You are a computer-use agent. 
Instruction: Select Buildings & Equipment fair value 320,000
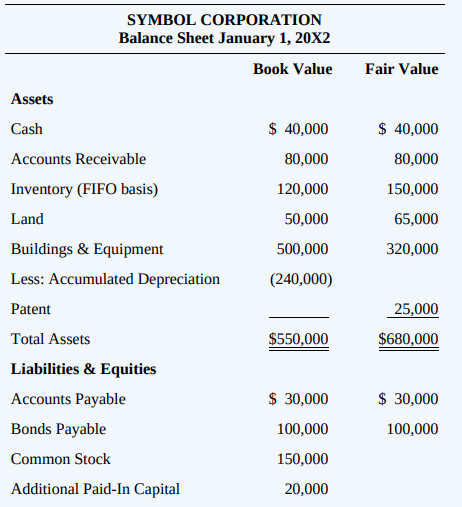(412, 249)
